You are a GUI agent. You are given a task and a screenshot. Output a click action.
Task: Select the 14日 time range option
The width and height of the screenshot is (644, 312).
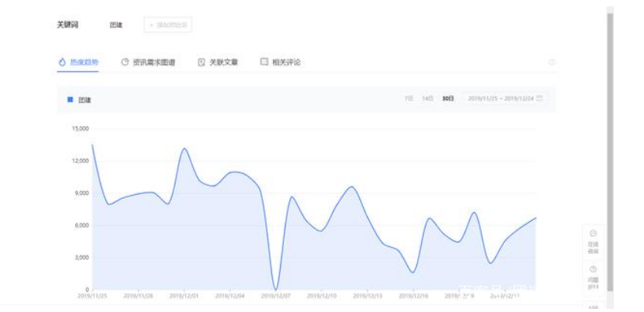click(x=427, y=98)
